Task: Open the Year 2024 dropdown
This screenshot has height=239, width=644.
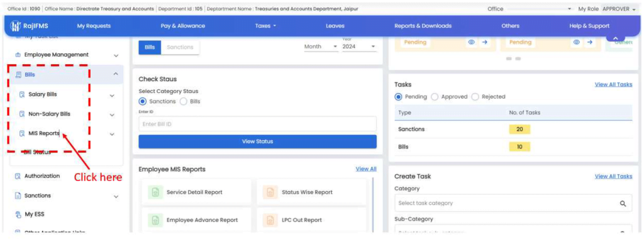Action: [x=359, y=47]
